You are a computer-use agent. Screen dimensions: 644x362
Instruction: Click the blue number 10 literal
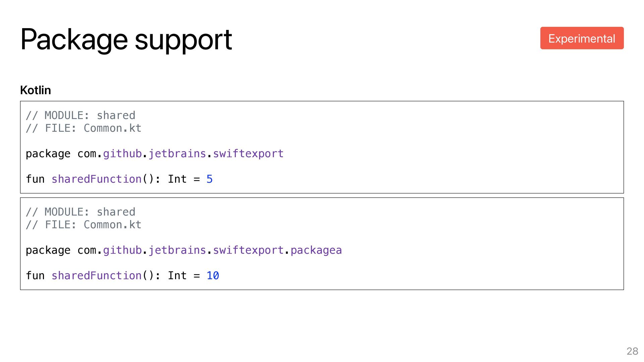[213, 276]
